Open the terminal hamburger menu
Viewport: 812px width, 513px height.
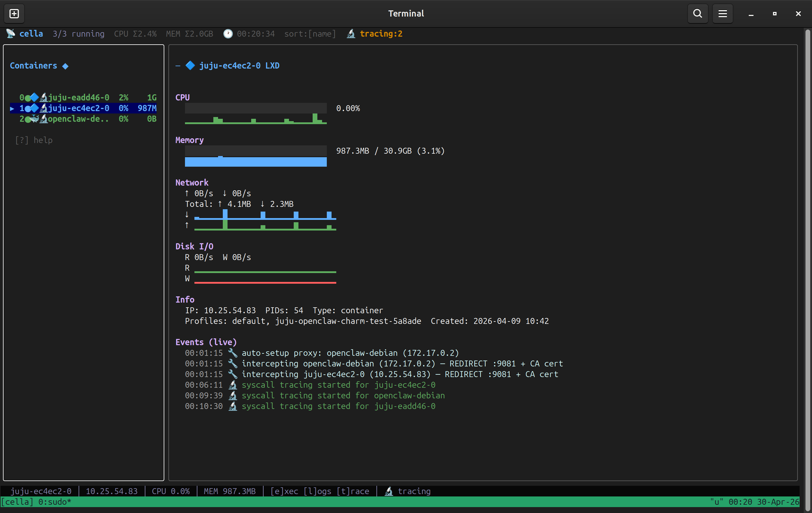point(722,14)
